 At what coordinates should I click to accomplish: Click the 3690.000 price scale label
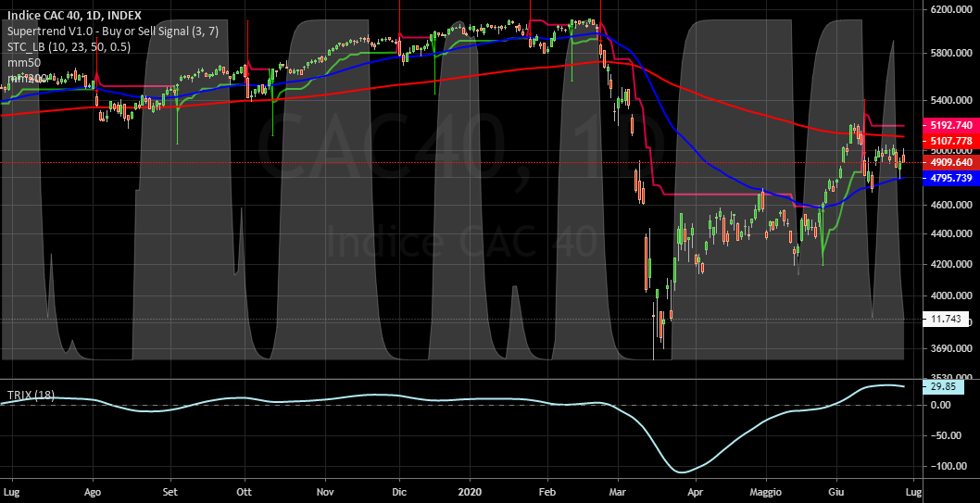(x=950, y=348)
